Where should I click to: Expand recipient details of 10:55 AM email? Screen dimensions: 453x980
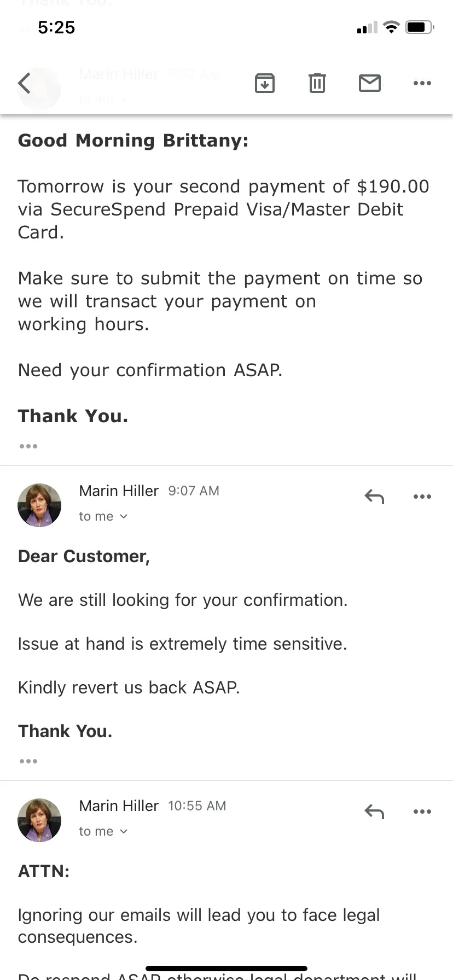tap(103, 831)
